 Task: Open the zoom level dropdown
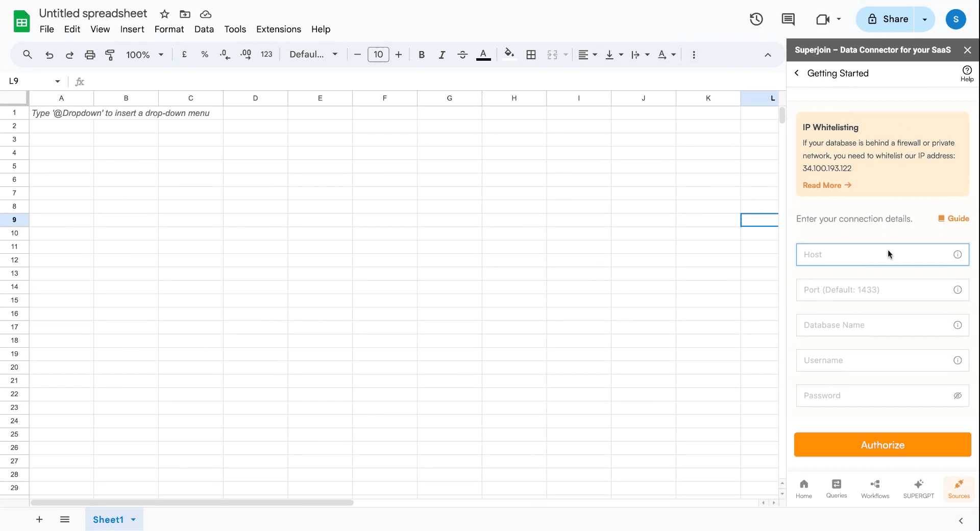[145, 55]
